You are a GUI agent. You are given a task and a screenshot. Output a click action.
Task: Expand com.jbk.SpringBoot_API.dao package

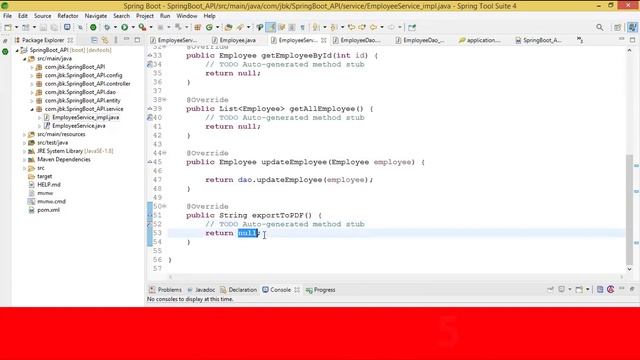tap(32, 92)
